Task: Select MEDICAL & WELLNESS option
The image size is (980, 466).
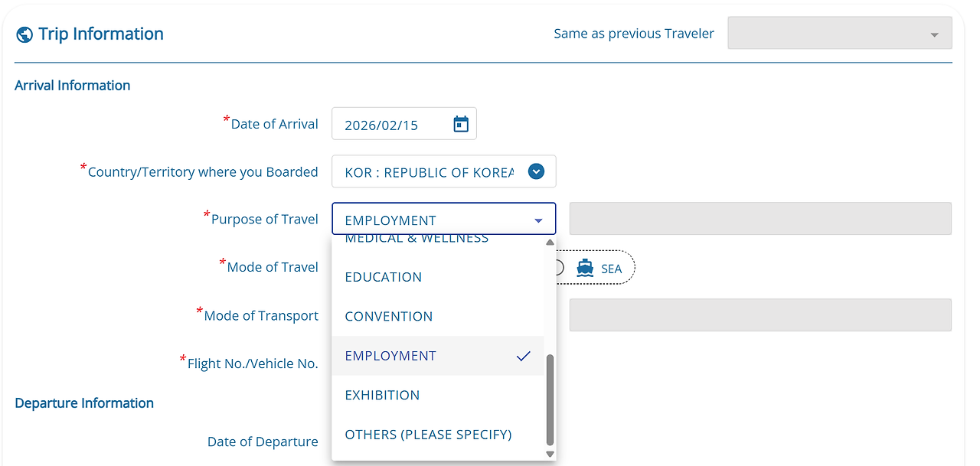Action: (x=416, y=240)
